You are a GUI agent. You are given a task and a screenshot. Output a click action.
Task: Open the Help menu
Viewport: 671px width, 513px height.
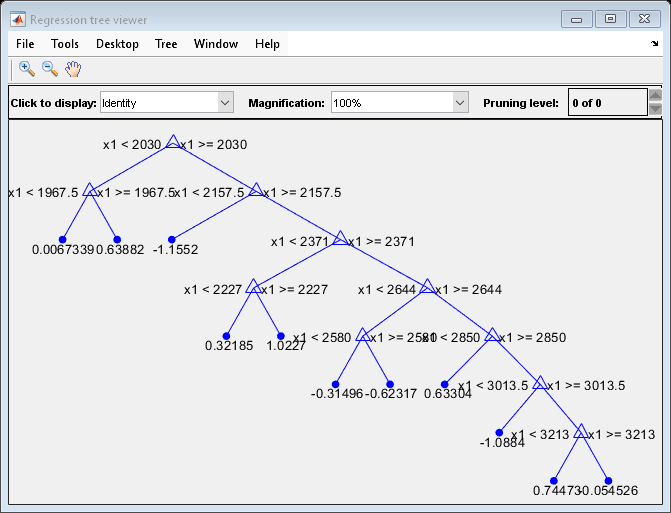coord(267,44)
